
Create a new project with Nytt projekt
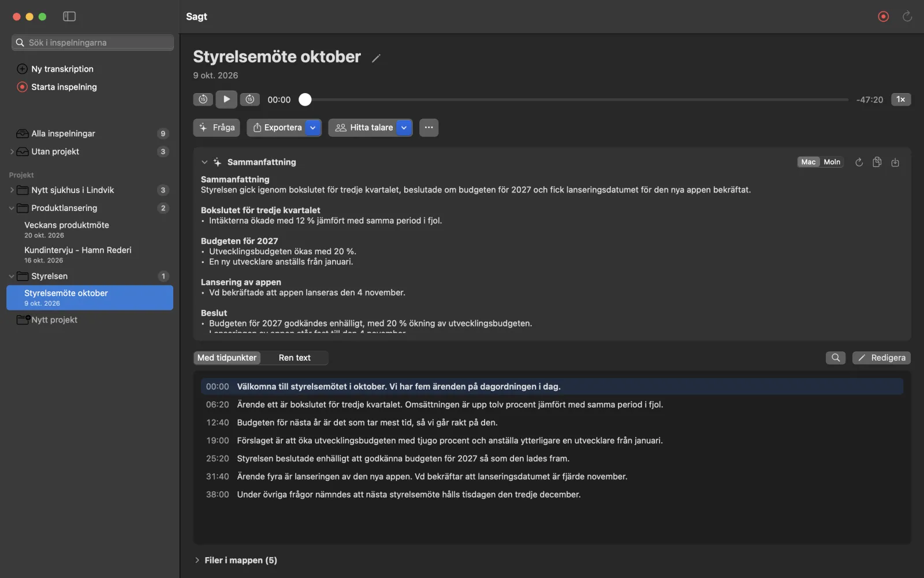pos(47,320)
